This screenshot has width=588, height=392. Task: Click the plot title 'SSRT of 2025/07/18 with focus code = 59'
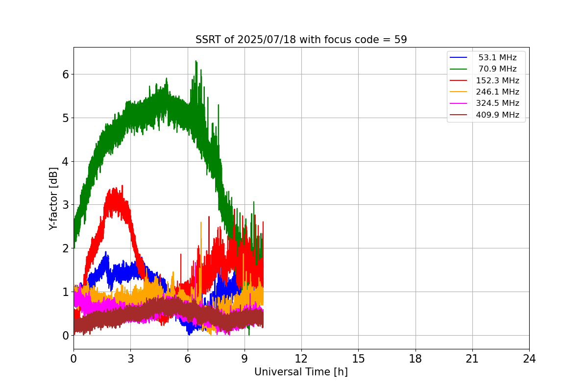pyautogui.click(x=301, y=40)
